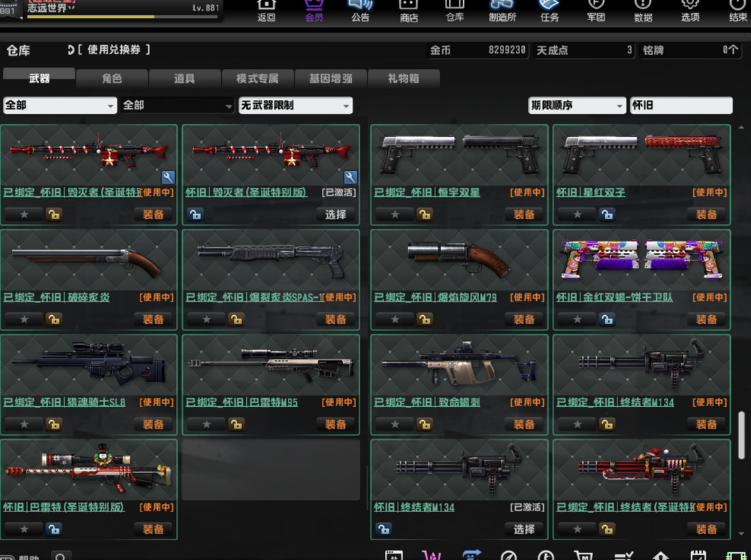Expand the 无武器限制 weapon restriction dropdown
This screenshot has width=751, height=560.
[x=296, y=106]
